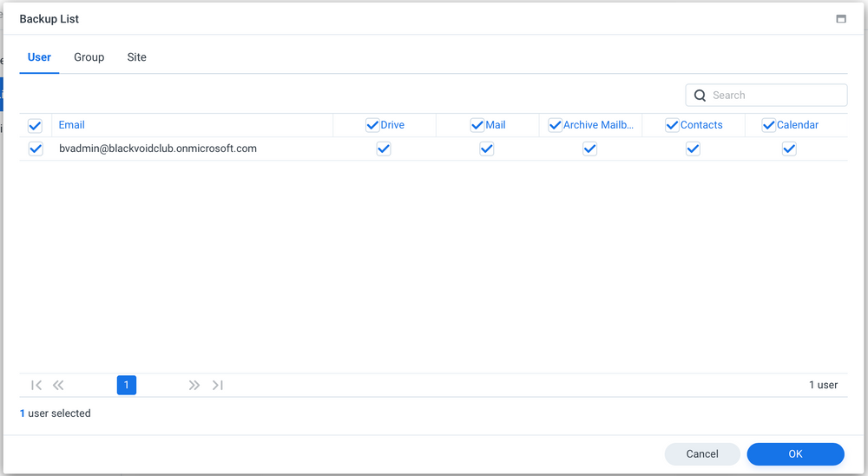
Task: Uncheck the Mail column header checkbox
Action: [477, 125]
